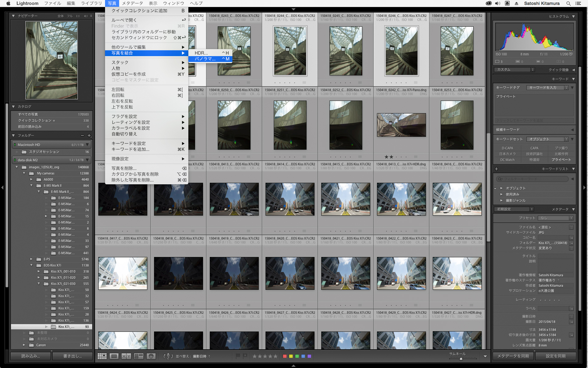
Task: Collapse the ナビゲーター panel
Action: (x=13, y=16)
